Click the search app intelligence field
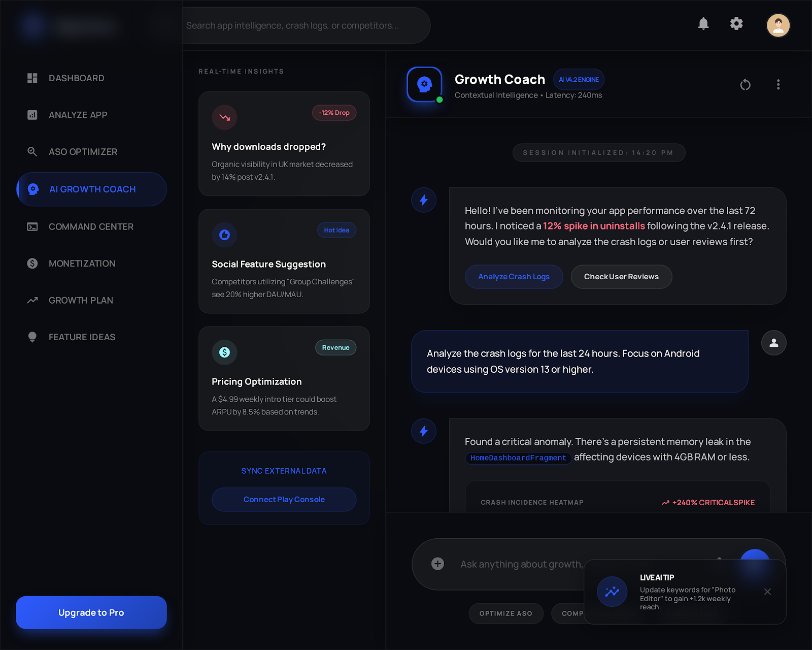This screenshot has width=812, height=650. pyautogui.click(x=307, y=25)
